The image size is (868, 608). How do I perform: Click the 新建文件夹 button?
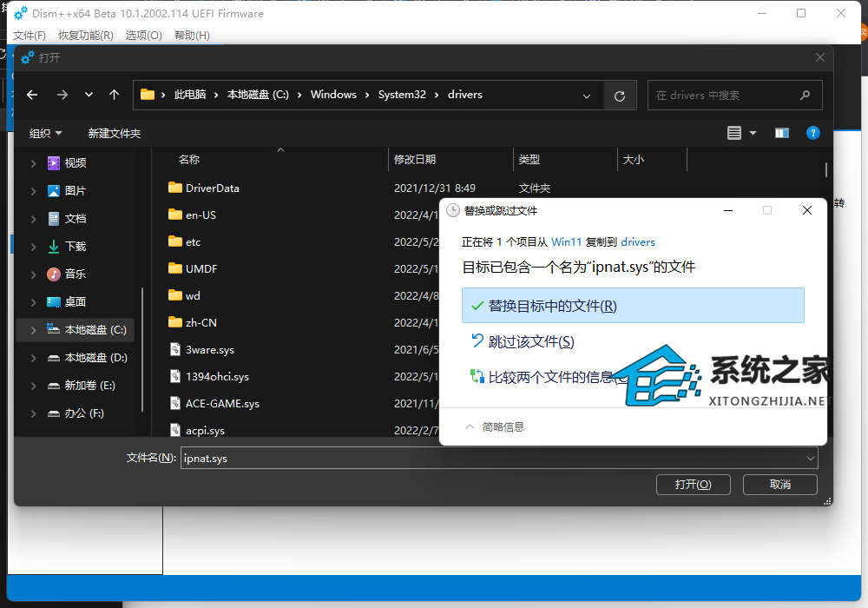pos(114,133)
